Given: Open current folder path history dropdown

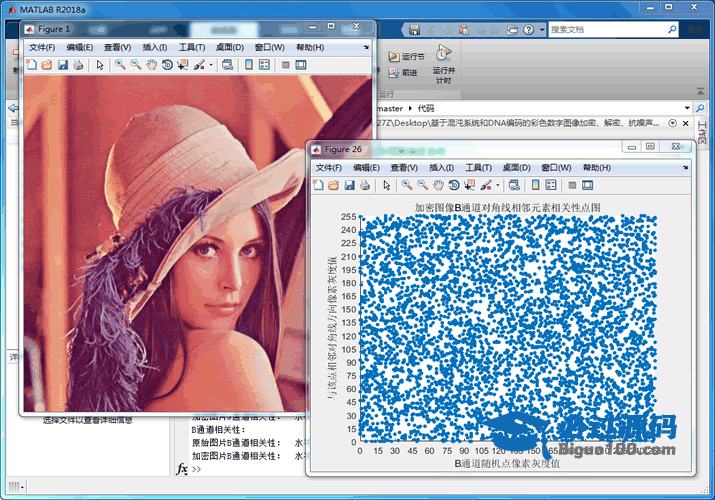Looking at the screenshot, I should pyautogui.click(x=687, y=108).
